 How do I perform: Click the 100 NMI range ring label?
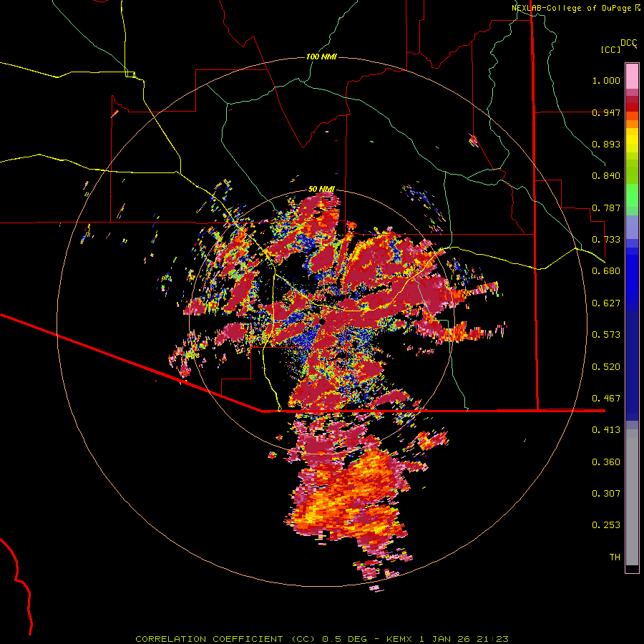[x=321, y=57]
